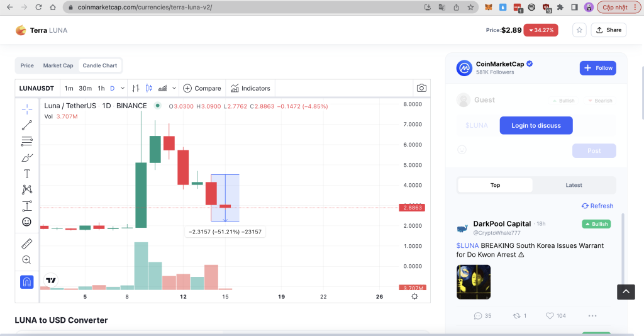The image size is (644, 336).
Task: Click the scroll to top arrow button
Action: (626, 291)
